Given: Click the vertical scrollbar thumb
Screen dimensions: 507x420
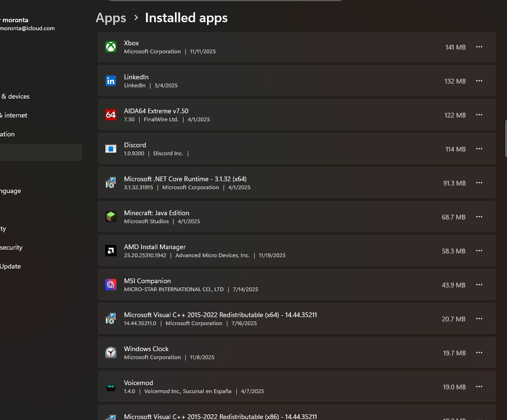Looking at the screenshot, I should 506,138.
